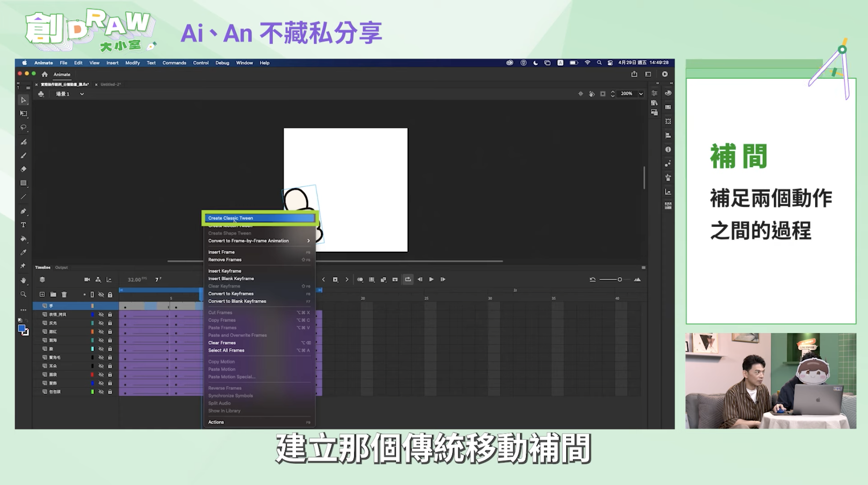Image resolution: width=868 pixels, height=485 pixels.
Task: Click the fill color swatch
Action: (x=22, y=329)
